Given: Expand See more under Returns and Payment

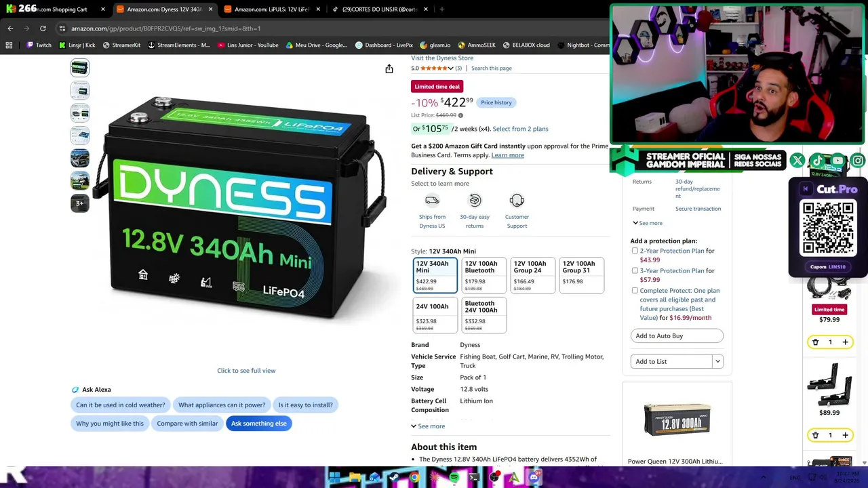Looking at the screenshot, I should point(648,223).
